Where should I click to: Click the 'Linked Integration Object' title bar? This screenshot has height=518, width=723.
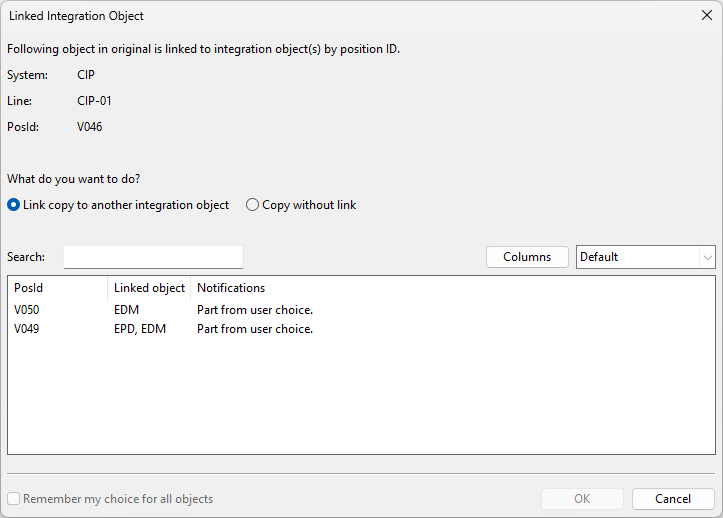[300, 15]
